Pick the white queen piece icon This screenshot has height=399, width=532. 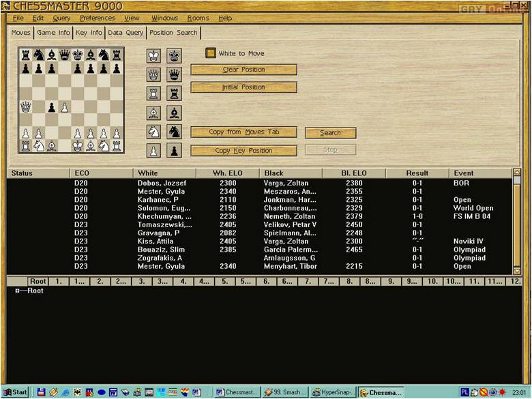(x=153, y=74)
